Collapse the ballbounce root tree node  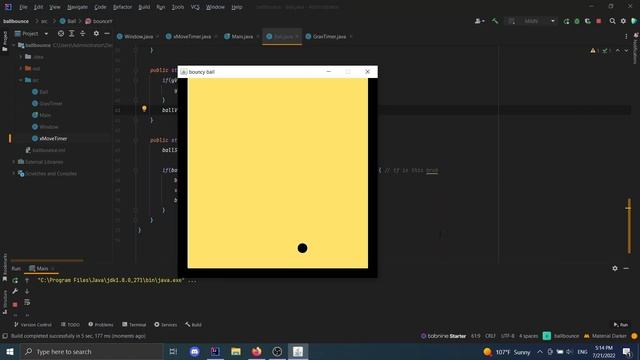point(14,45)
